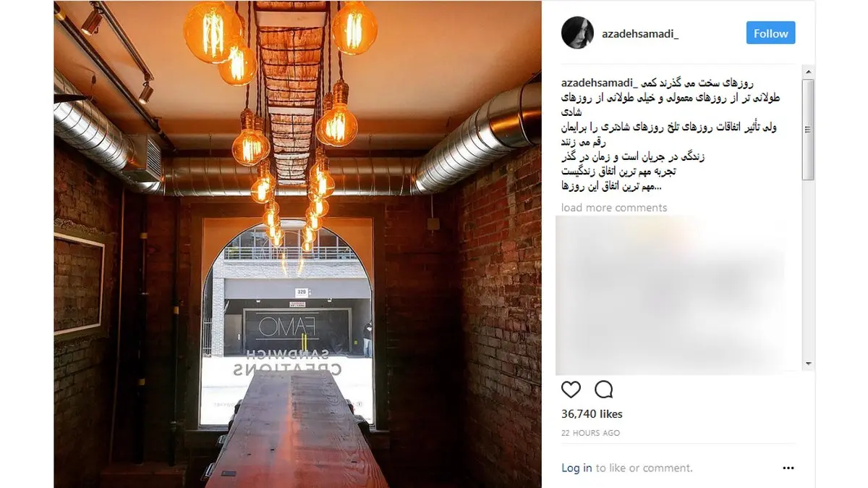Screen dimensions: 868x488
Task: Open the three-dot more options menu
Action: (x=788, y=468)
